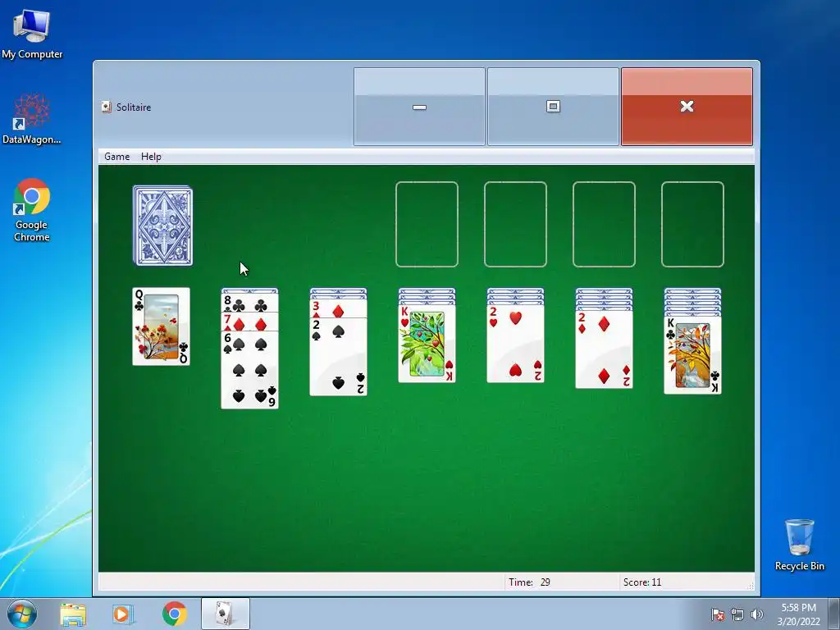Open the network tray icon
This screenshot has width=840, height=630.
[x=737, y=614]
